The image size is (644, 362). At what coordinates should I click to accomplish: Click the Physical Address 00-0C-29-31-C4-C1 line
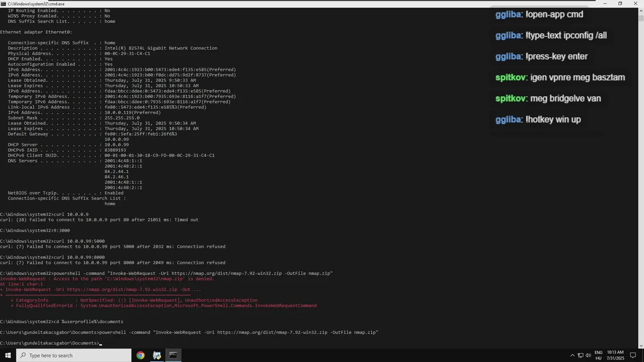point(79,54)
